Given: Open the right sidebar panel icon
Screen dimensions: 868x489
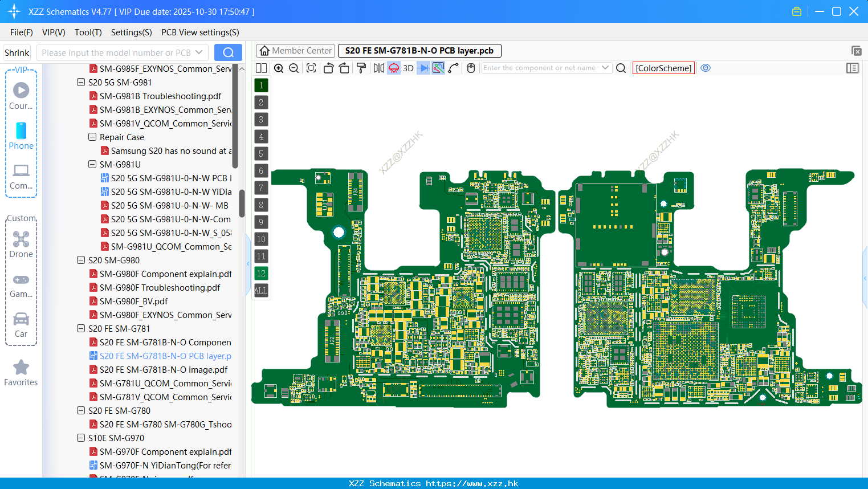Looking at the screenshot, I should pos(853,68).
